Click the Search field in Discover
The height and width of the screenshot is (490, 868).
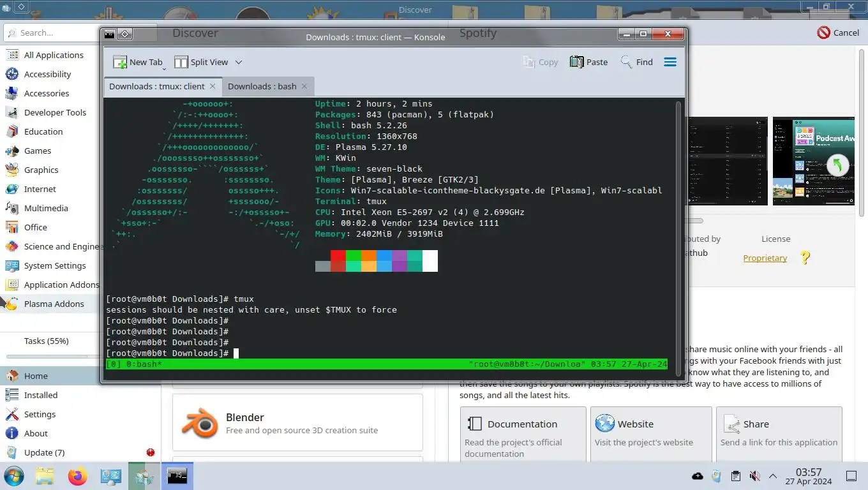[51, 33]
